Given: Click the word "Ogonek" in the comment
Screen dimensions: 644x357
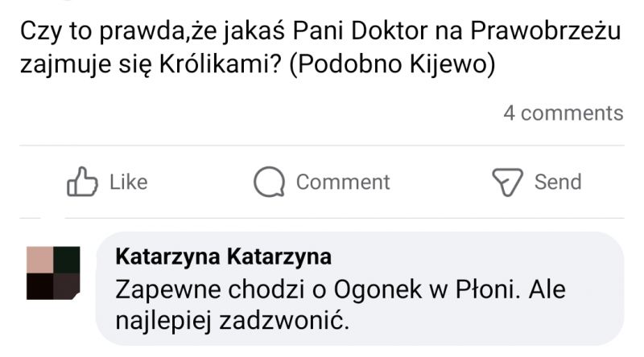Looking at the screenshot, I should pos(378,290).
